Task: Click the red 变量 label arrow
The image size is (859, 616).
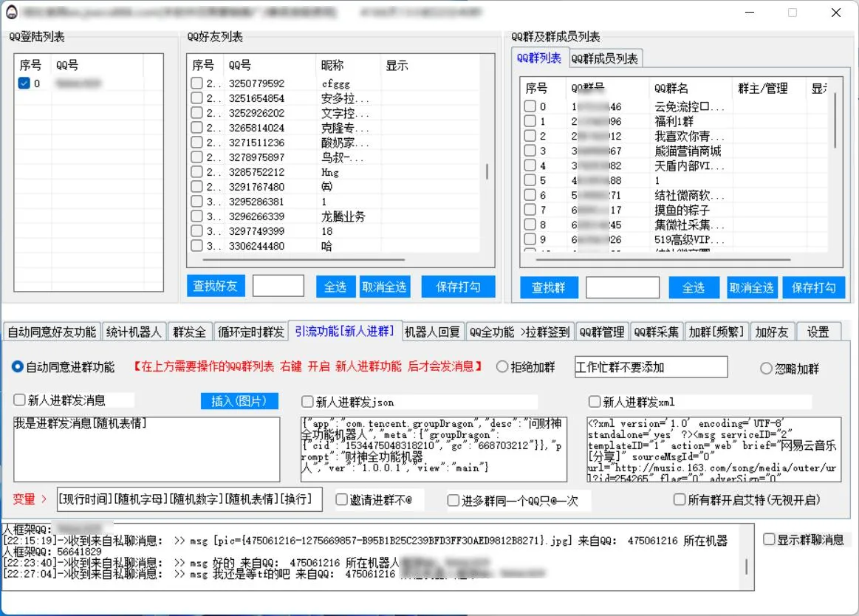Action: pos(44,499)
